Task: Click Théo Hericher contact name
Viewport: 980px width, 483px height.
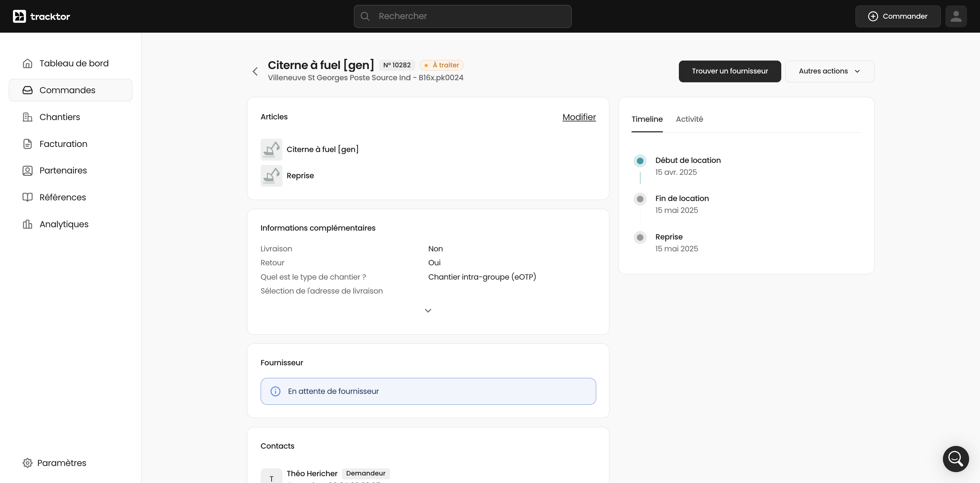Action: tap(312, 473)
